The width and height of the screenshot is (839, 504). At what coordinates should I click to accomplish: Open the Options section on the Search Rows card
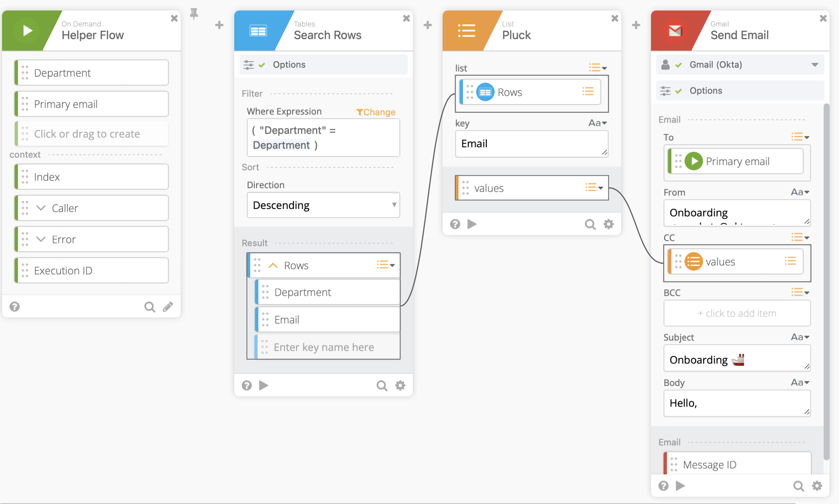289,64
